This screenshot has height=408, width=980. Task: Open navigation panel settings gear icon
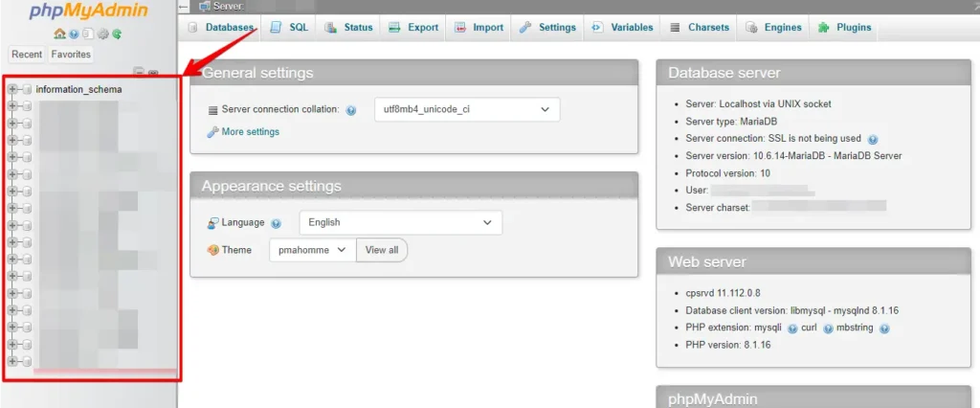103,34
